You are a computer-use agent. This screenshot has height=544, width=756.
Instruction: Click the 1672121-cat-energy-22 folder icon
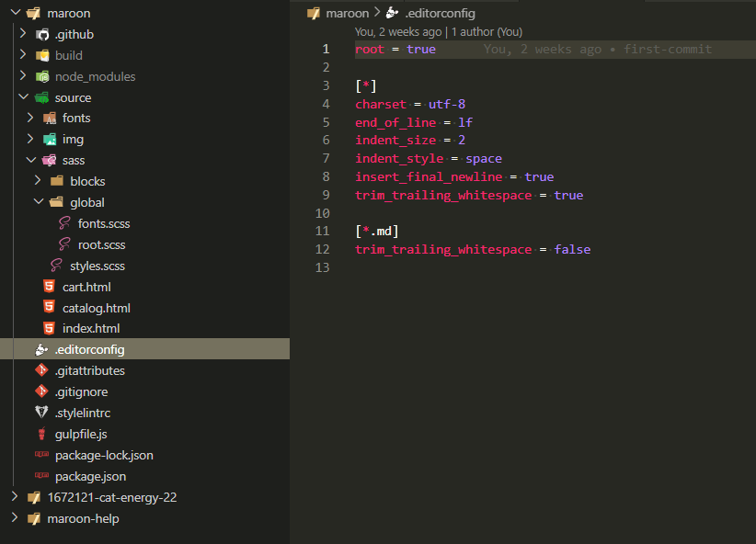34,497
